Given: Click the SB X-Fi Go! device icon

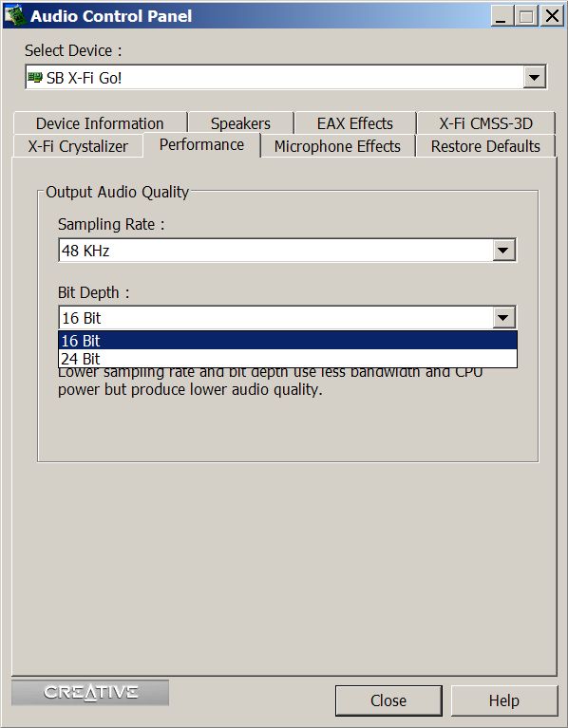Looking at the screenshot, I should coord(34,77).
